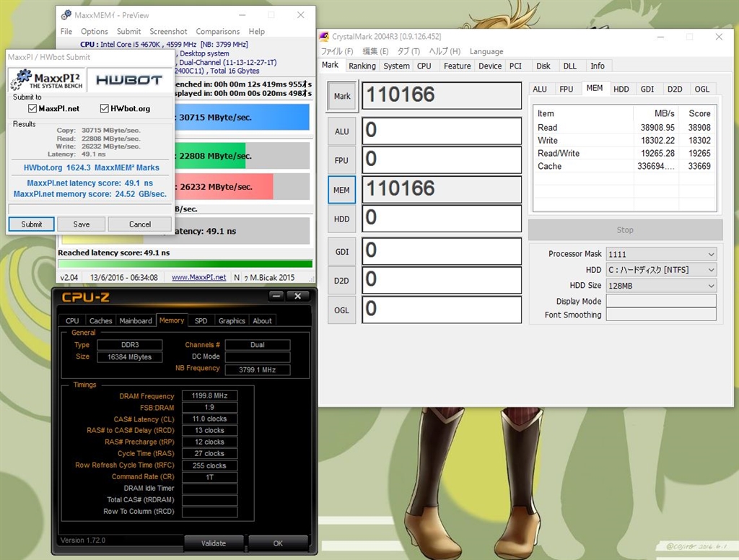Click the CrystalMark title bar app icon
The width and height of the screenshot is (739, 560).
coord(324,36)
